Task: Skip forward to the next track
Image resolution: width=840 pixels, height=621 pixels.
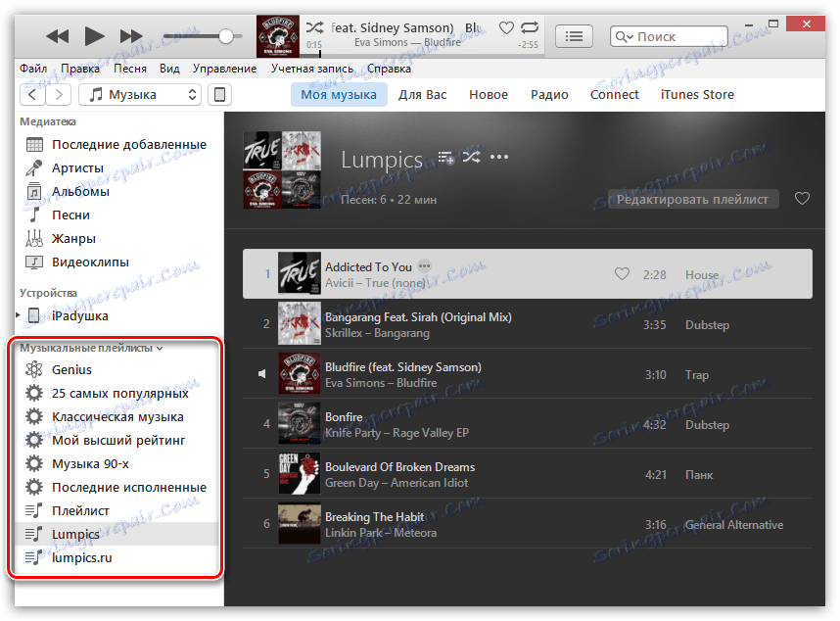Action: click(131, 36)
